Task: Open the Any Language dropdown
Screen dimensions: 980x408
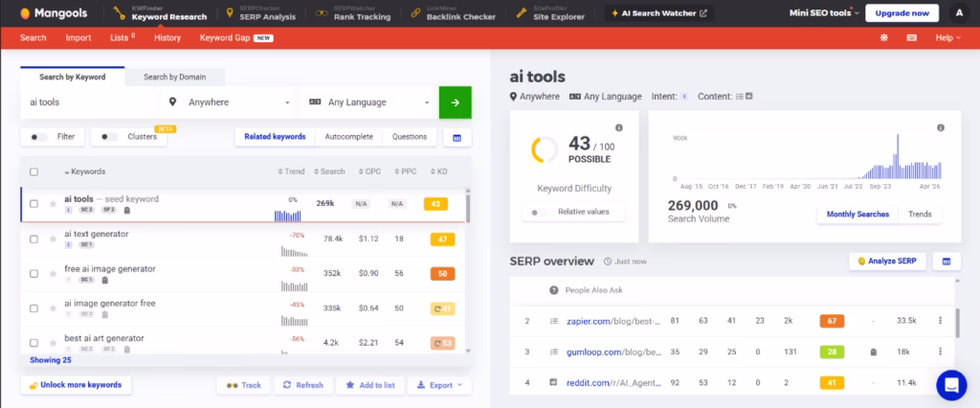Action: 368,102
